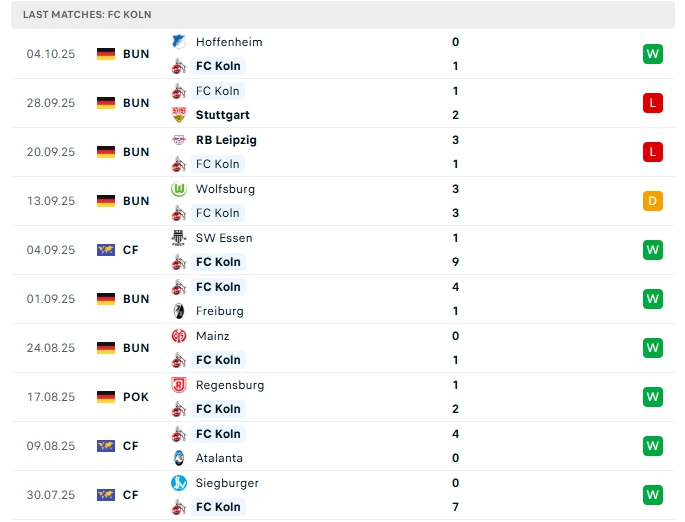This screenshot has height=522, width=685.
Task: Click the Wolfsburg club logo
Action: 179,189
